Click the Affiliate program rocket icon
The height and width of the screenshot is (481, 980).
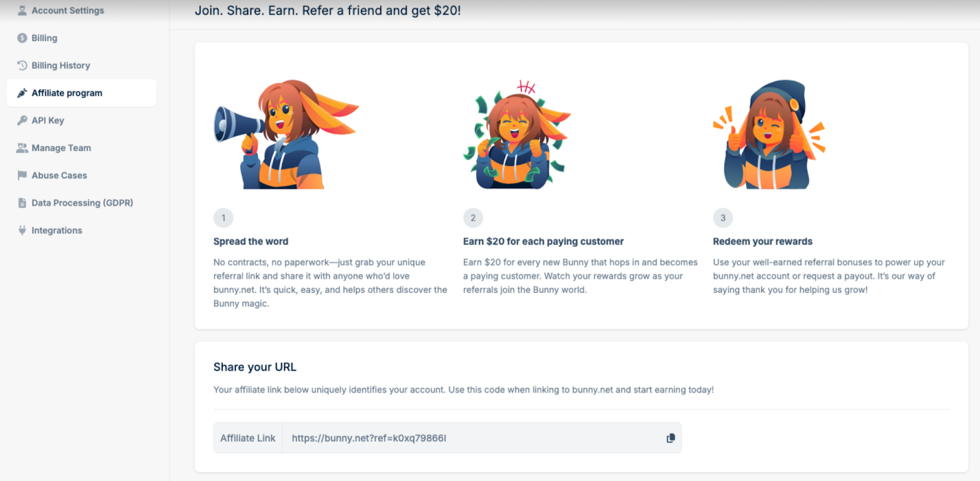point(21,93)
